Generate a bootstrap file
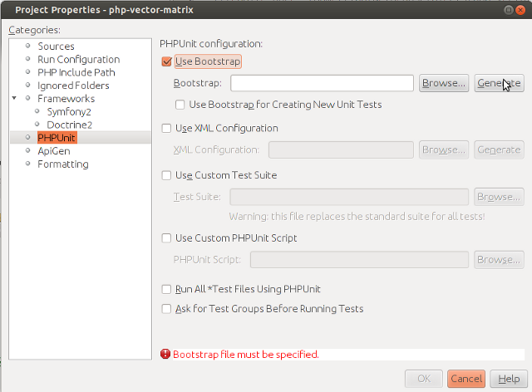 click(499, 83)
